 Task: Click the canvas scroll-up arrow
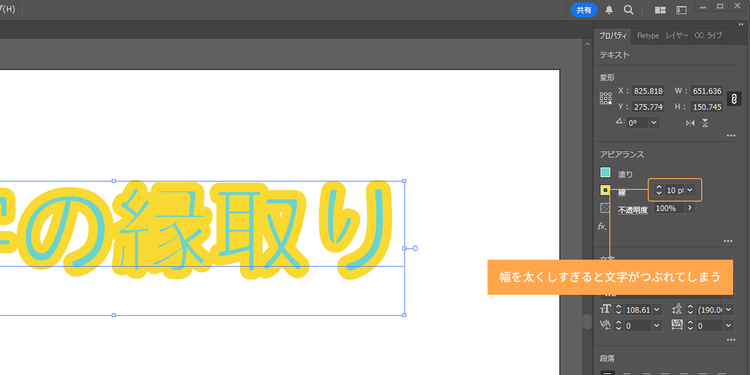coord(587,44)
